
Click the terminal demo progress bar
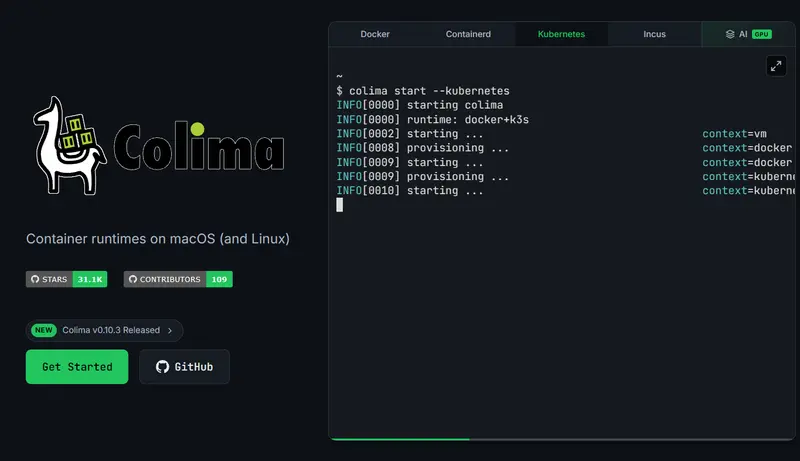(561, 439)
